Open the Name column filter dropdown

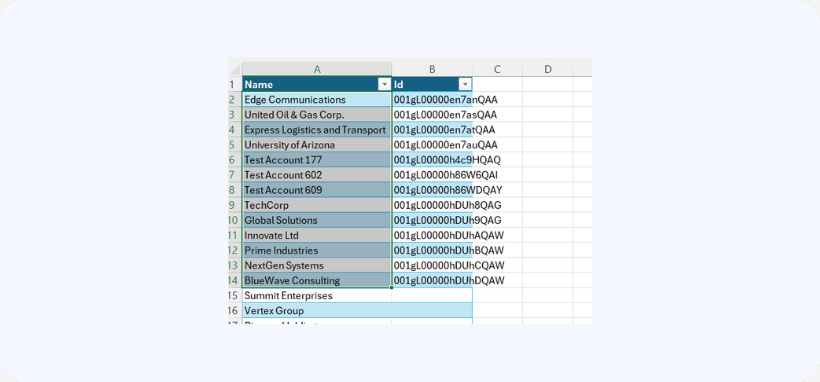pos(384,85)
